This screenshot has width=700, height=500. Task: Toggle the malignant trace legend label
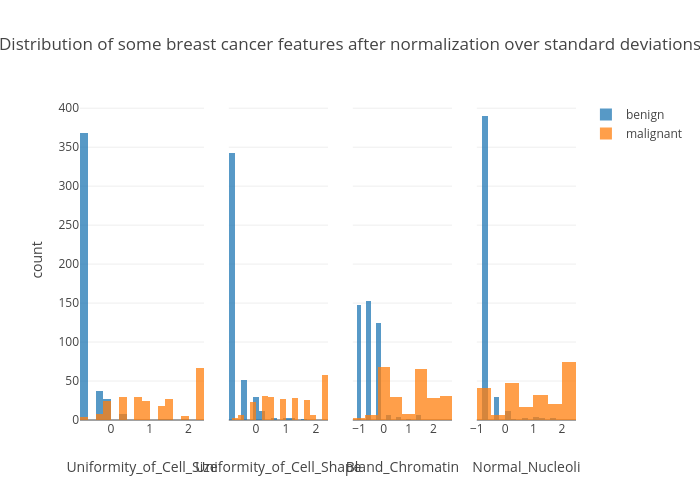pyautogui.click(x=653, y=133)
